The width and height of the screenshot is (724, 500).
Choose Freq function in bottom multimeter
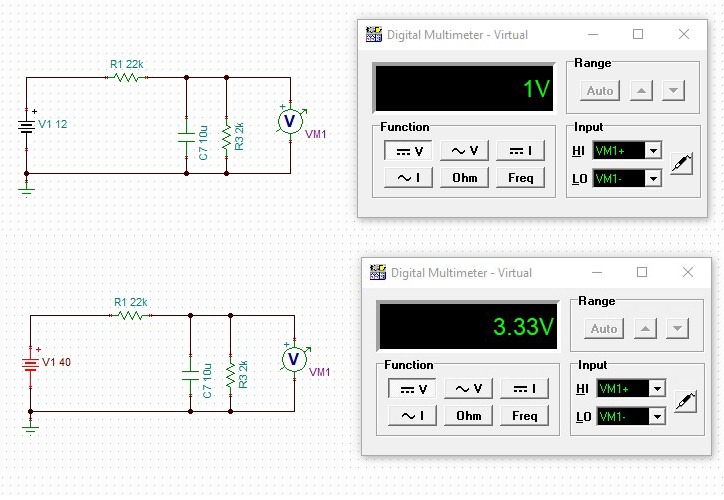[x=525, y=416]
